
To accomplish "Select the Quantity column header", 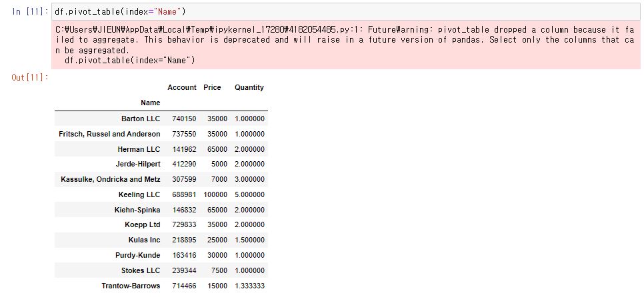I will [249, 87].
